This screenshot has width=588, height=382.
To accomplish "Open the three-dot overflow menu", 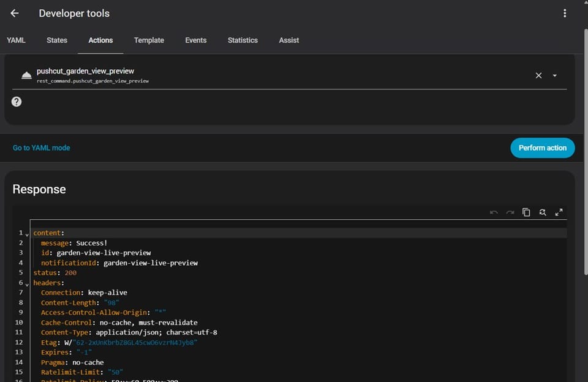I will click(565, 13).
